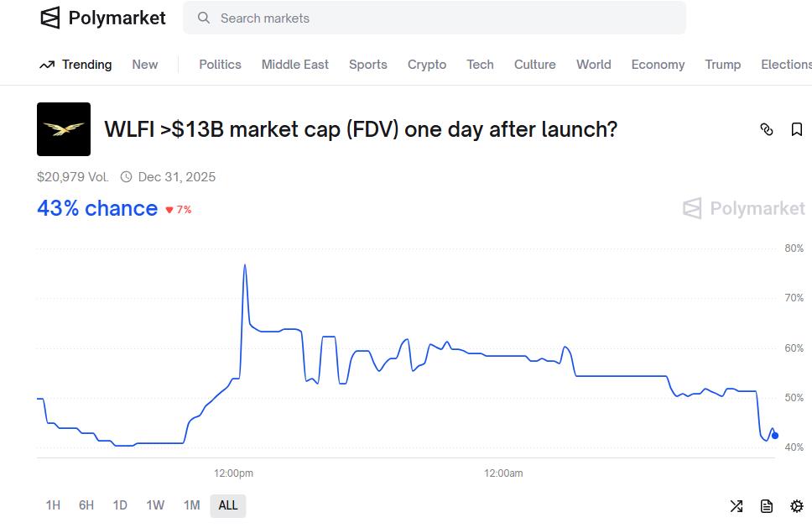This screenshot has width=812, height=528.
Task: Switch chart to 1D range
Action: click(120, 505)
